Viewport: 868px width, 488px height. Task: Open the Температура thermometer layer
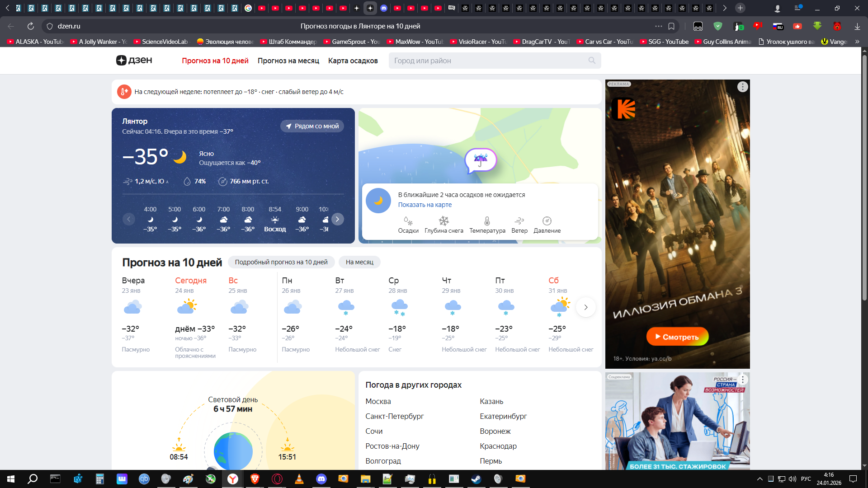[487, 221]
